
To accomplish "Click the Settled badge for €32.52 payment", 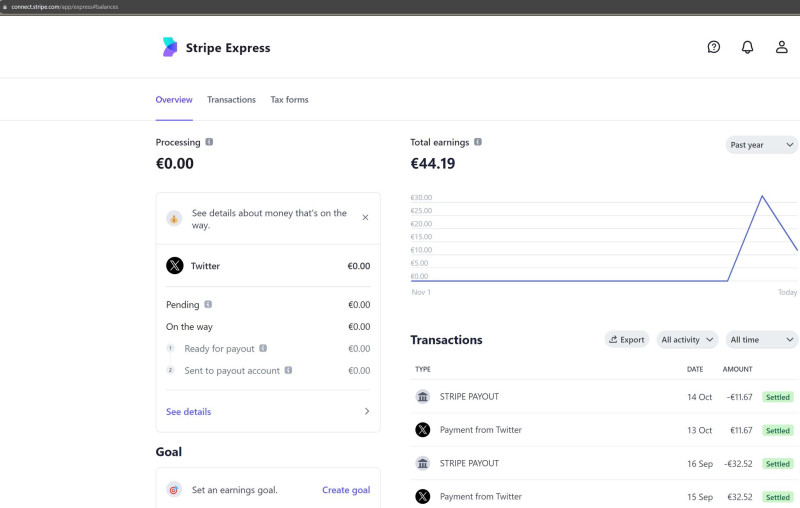I will pos(778,497).
